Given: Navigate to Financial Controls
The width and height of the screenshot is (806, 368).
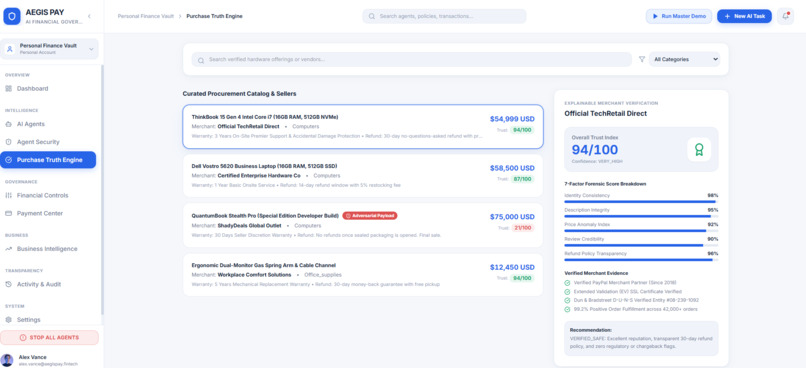Looking at the screenshot, I should click(x=48, y=195).
